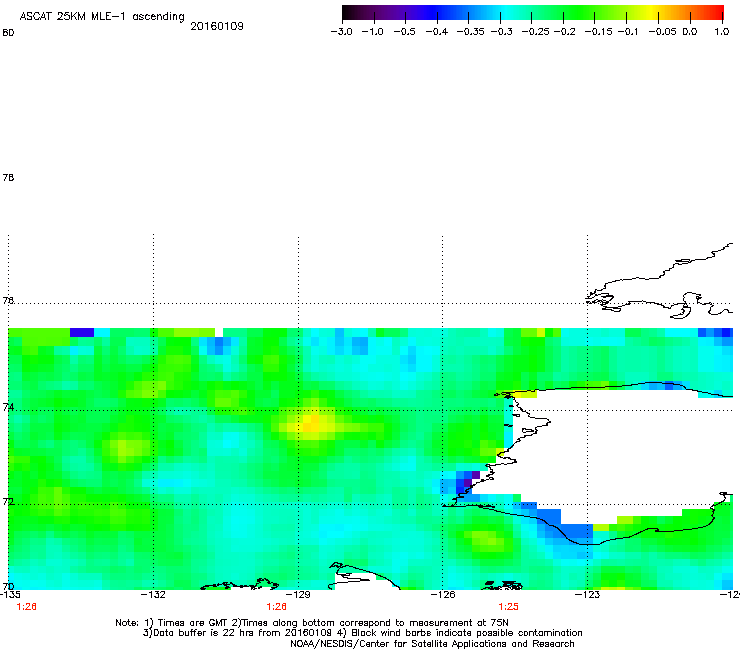Click the yellow hotspot near 74N, -129
740x650 pixels.
tap(311, 423)
